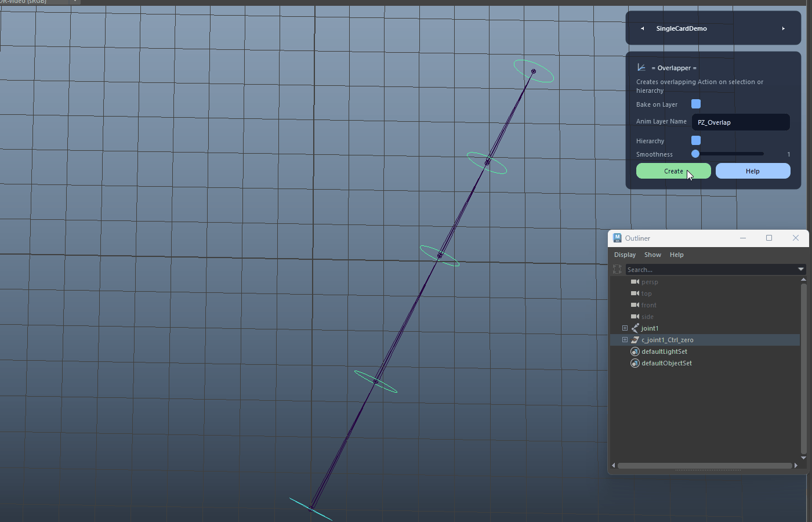
Task: Click the defaultLightSet set icon
Action: pos(635,351)
